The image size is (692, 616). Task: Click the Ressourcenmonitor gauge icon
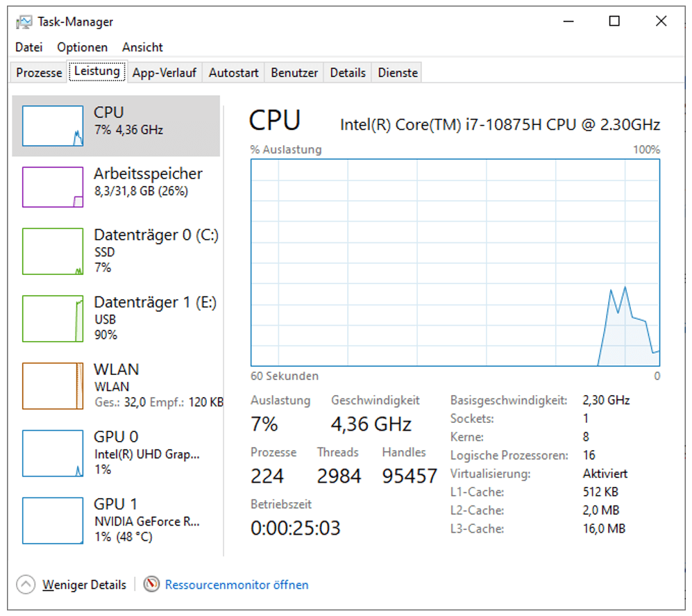pyautogui.click(x=151, y=585)
